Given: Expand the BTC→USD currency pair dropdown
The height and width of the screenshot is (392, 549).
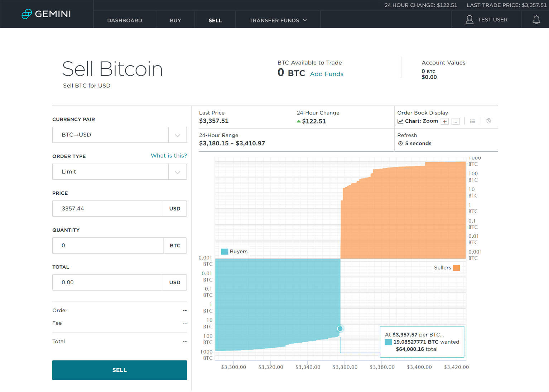Looking at the screenshot, I should click(177, 135).
